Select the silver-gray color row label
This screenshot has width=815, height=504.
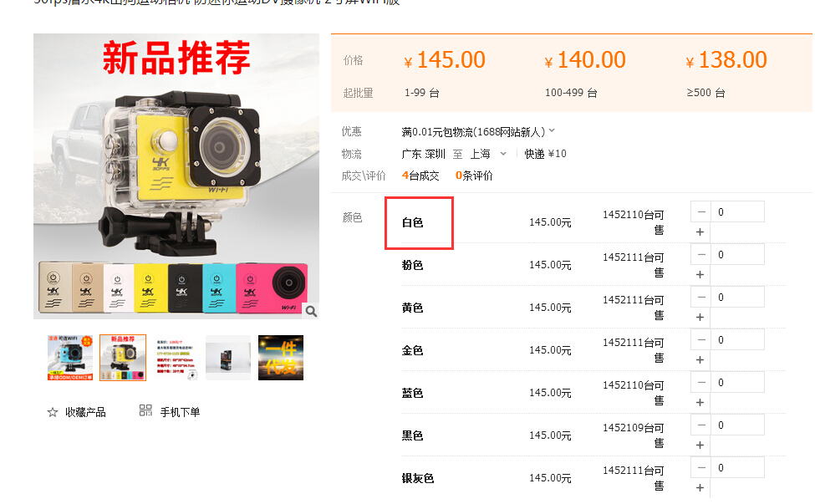click(x=418, y=479)
